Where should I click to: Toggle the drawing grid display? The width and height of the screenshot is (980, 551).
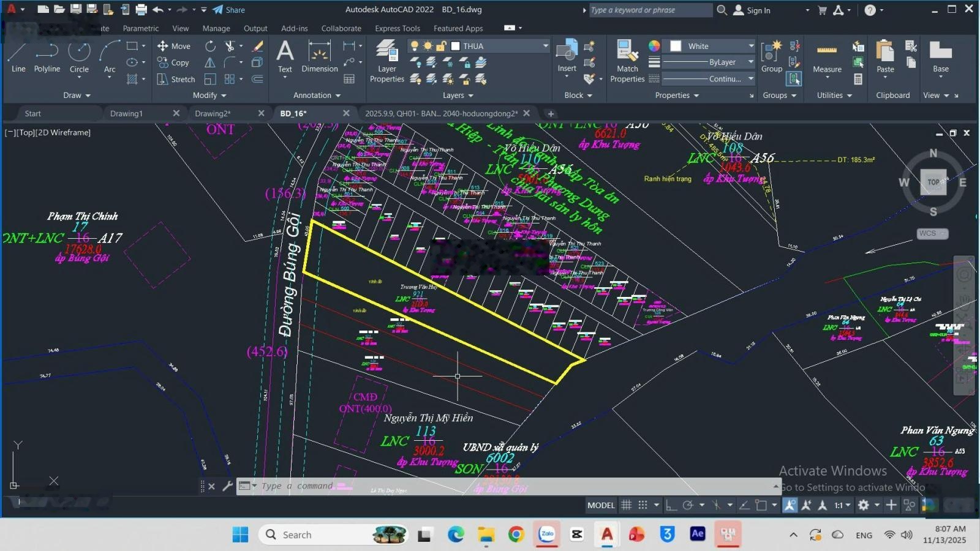point(626,505)
